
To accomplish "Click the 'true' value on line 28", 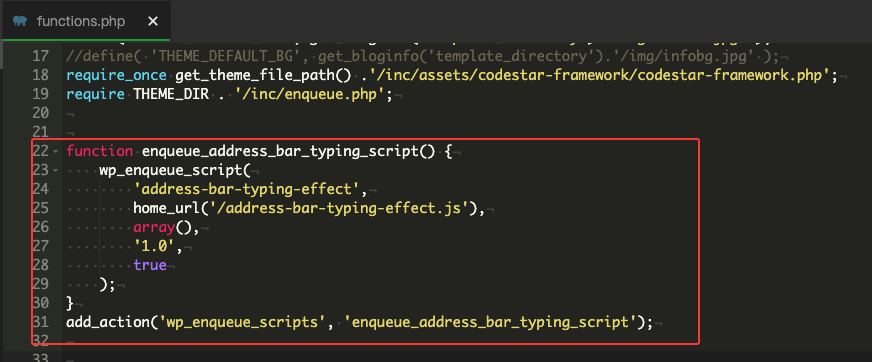I will tap(150, 265).
